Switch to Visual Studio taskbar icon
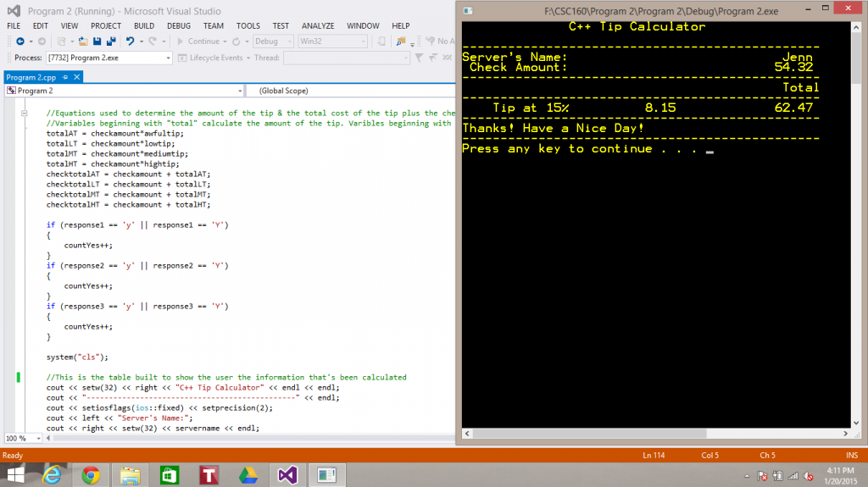Screen dimensions: 868x487 click(x=287, y=475)
